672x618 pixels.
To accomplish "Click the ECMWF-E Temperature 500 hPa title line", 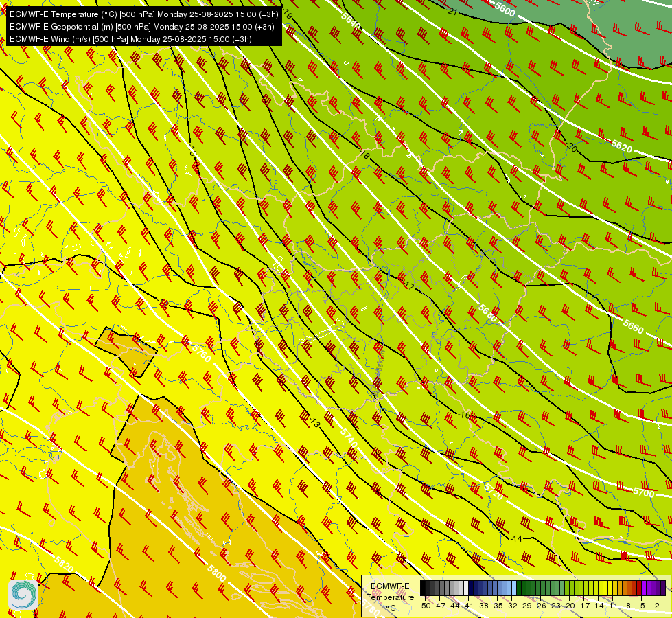I will (x=144, y=14).
